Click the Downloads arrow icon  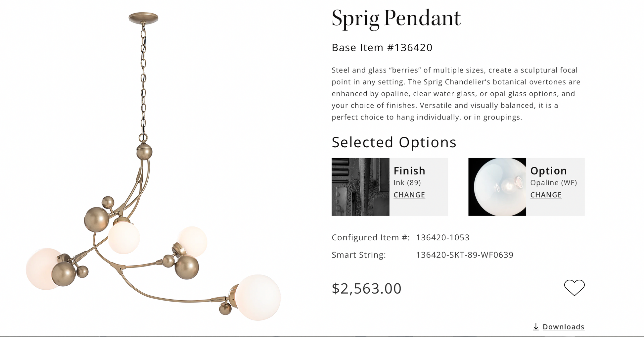pyautogui.click(x=536, y=327)
